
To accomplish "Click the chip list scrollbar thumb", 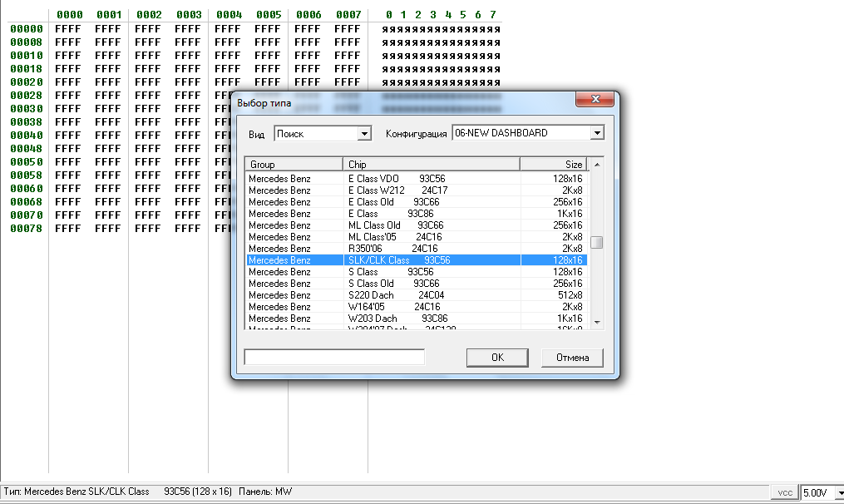I will pyautogui.click(x=596, y=243).
